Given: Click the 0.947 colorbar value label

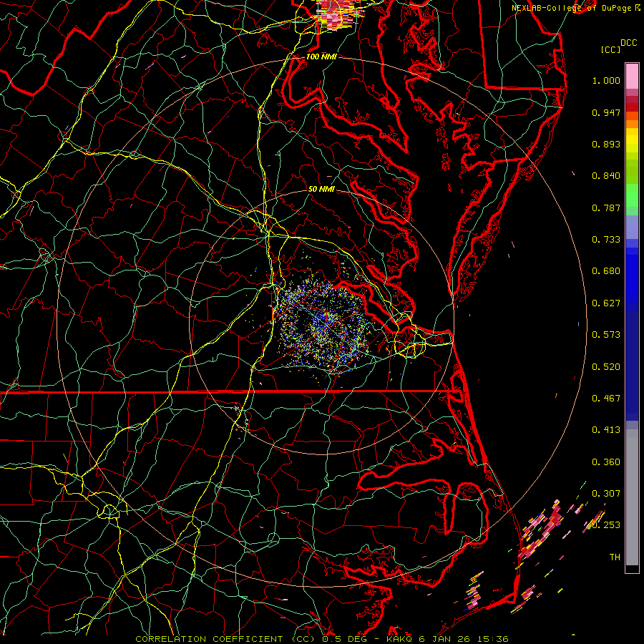Looking at the screenshot, I should pos(606,112).
